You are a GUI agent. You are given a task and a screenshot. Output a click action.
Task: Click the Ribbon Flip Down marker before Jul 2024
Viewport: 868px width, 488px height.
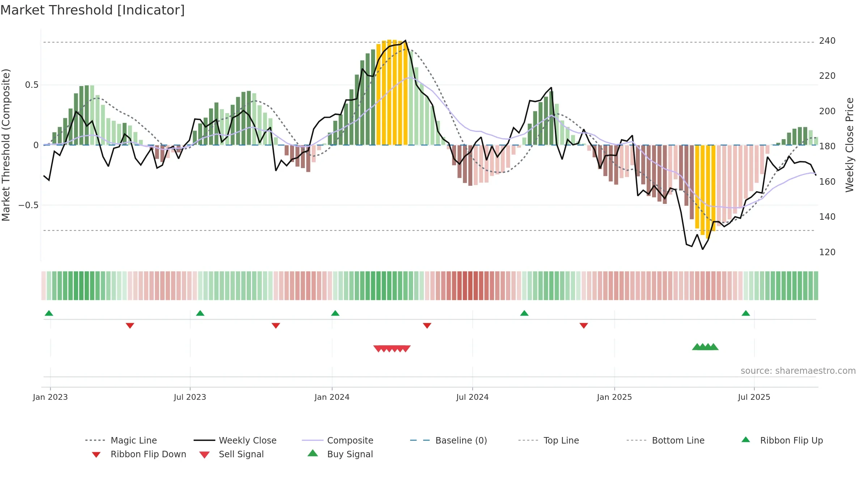point(427,325)
